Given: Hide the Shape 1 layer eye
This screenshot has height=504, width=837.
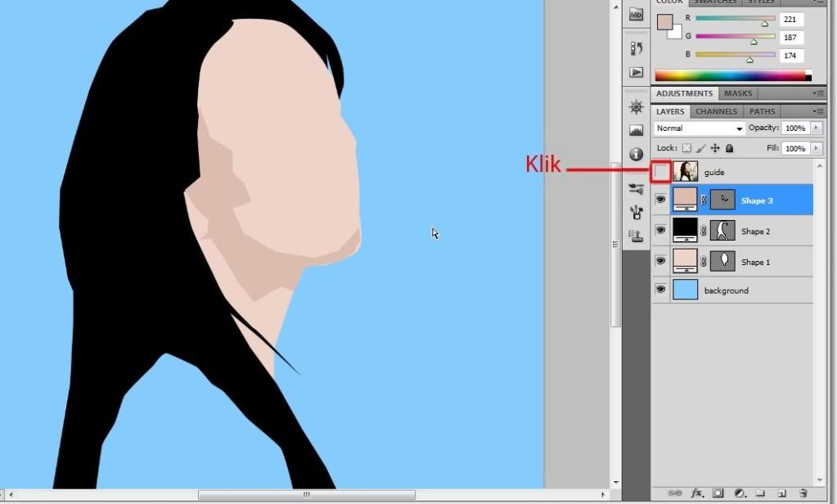Looking at the screenshot, I should pos(660,261).
